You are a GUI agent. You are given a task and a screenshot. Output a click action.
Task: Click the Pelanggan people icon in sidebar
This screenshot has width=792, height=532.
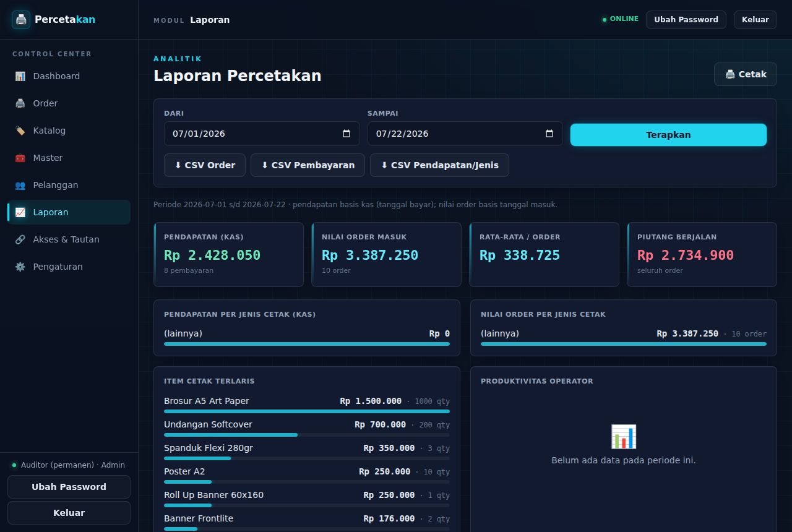coord(20,185)
